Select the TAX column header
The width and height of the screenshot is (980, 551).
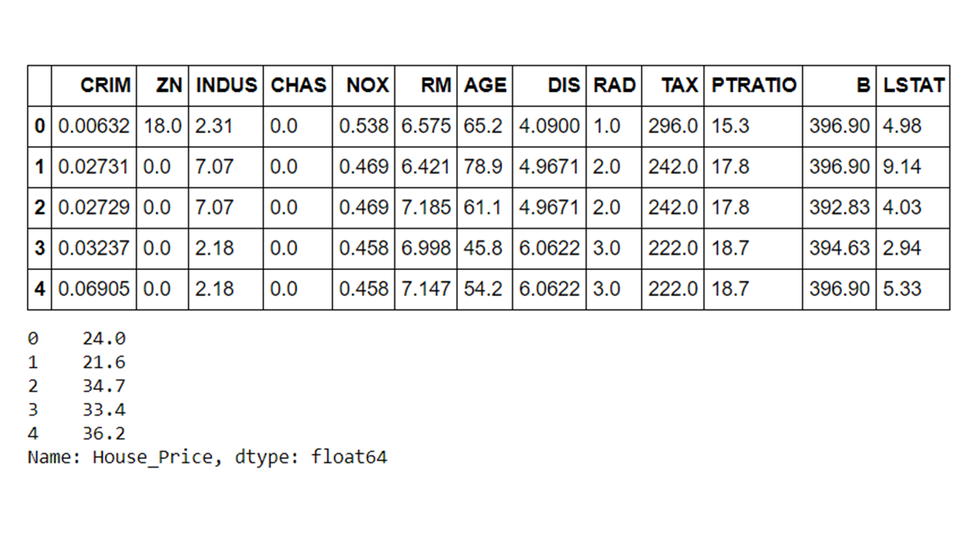pos(680,85)
